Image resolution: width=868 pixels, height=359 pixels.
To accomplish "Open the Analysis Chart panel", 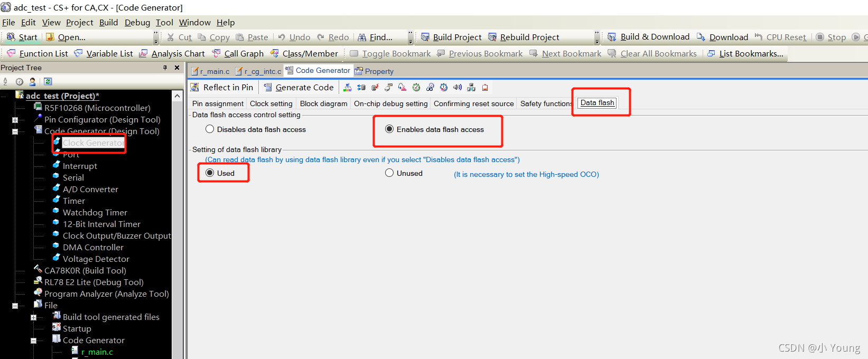I will coord(172,53).
